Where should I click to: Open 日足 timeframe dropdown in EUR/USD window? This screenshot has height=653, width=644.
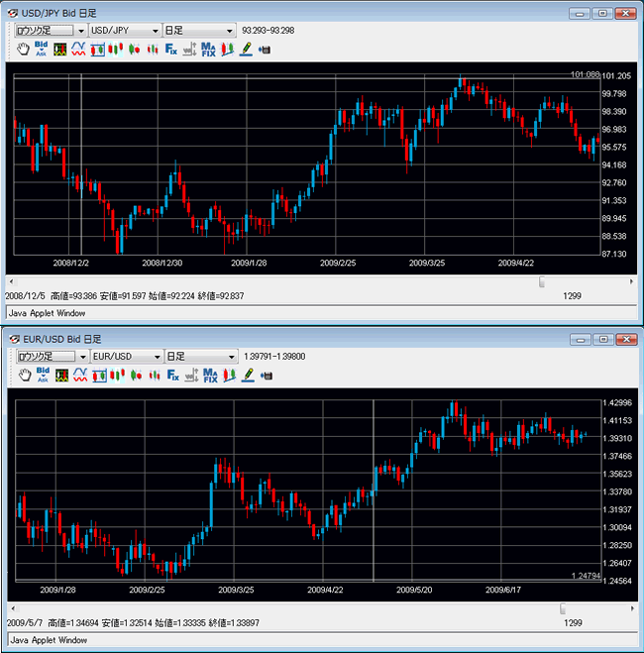point(201,357)
